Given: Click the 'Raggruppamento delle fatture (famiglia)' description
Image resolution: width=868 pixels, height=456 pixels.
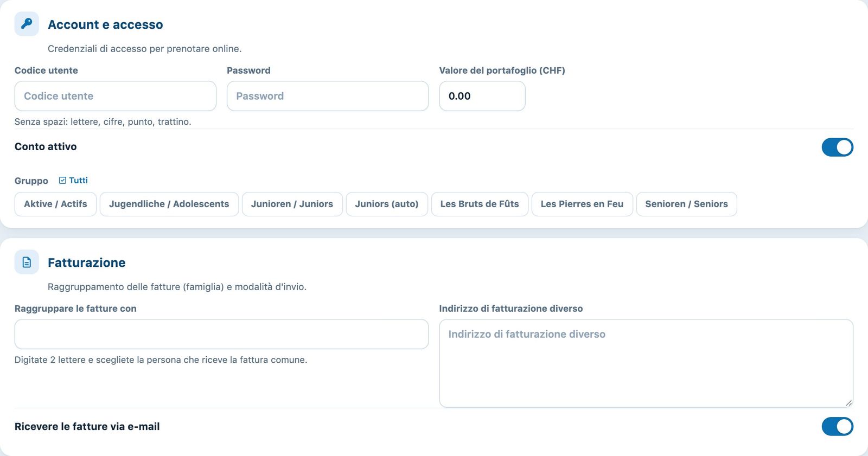Looking at the screenshot, I should (177, 287).
